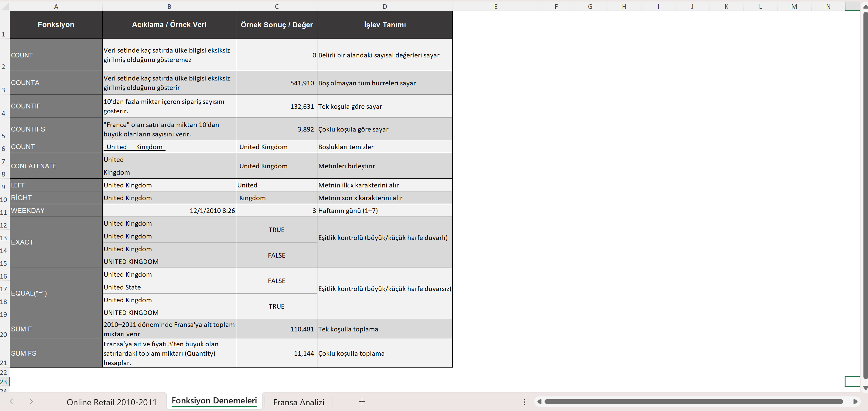The image size is (868, 411).
Task: Click the vertical scrollbar up arrow
Action: pyautogui.click(x=865, y=6)
